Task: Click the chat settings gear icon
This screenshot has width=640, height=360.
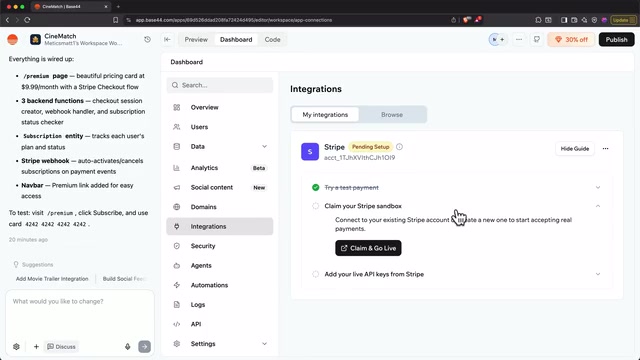Action: point(16,347)
